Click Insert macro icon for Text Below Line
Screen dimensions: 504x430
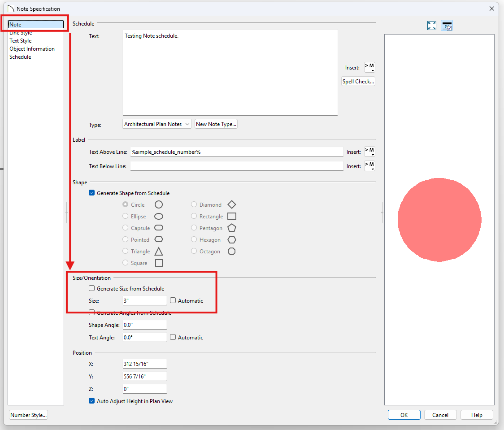[369, 166]
